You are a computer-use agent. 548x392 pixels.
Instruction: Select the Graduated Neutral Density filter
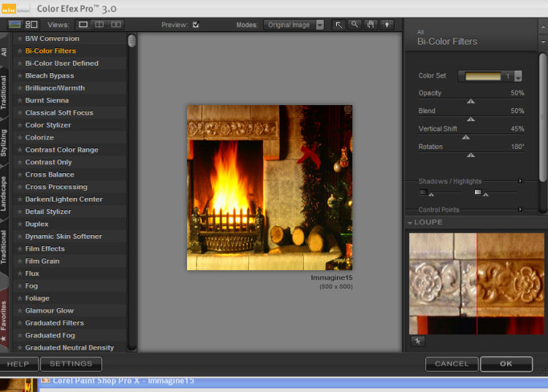[x=69, y=347]
